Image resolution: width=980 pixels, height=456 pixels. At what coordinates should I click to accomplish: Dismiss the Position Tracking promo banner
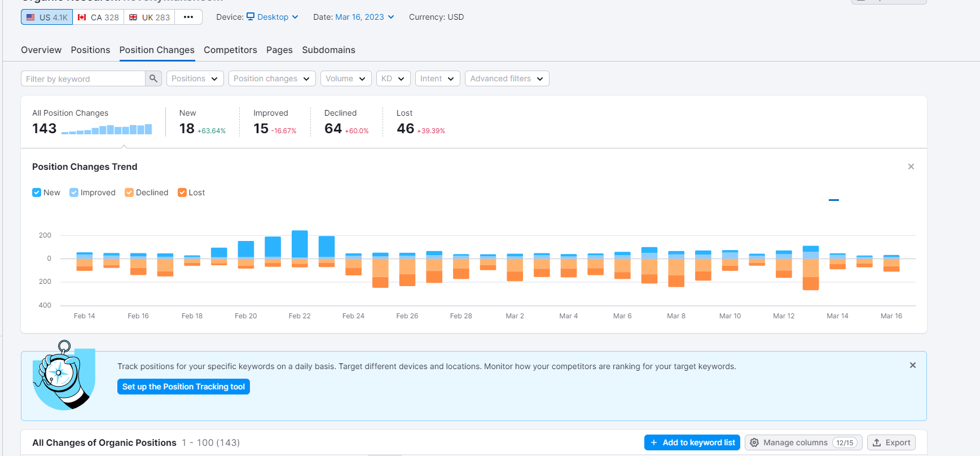click(x=913, y=365)
